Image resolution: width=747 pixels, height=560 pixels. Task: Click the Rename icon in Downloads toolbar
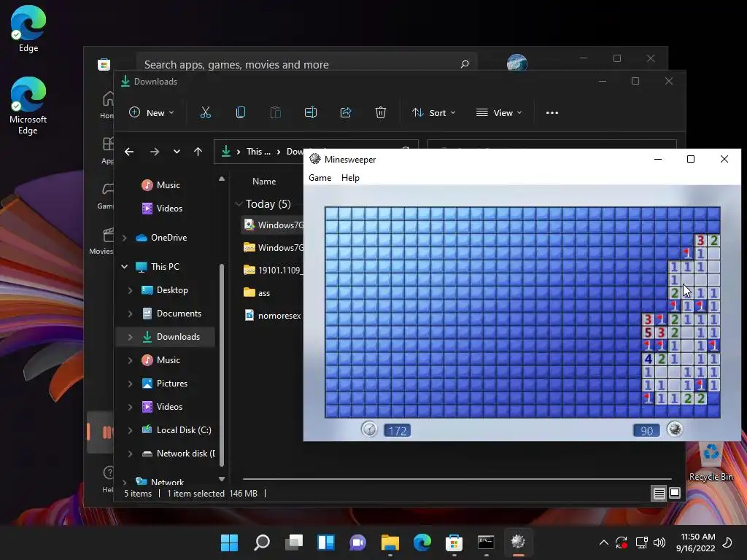(311, 112)
